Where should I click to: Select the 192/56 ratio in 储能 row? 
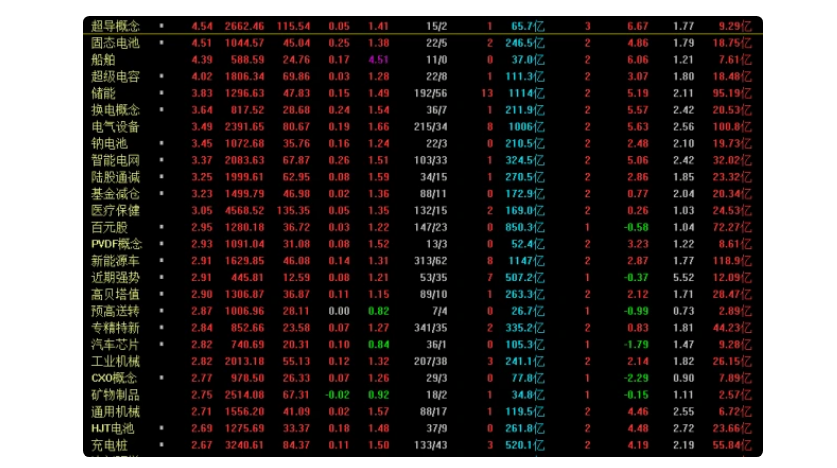coord(430,93)
